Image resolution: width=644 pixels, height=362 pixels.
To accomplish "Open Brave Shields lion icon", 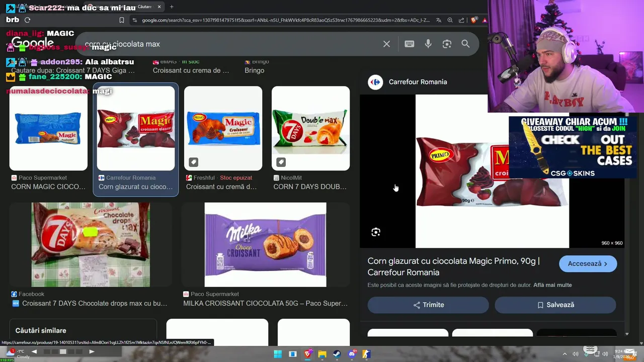I will pos(473,20).
